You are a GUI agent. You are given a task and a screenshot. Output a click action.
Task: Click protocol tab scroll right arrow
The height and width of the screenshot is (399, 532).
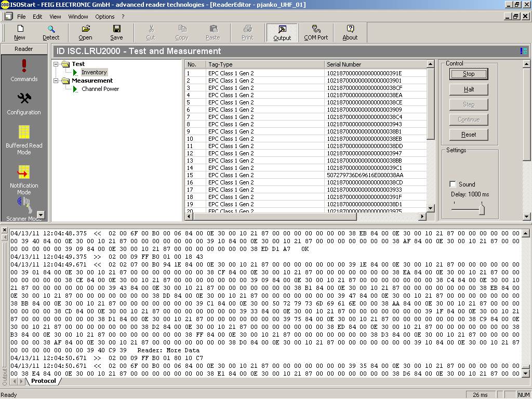click(21, 381)
